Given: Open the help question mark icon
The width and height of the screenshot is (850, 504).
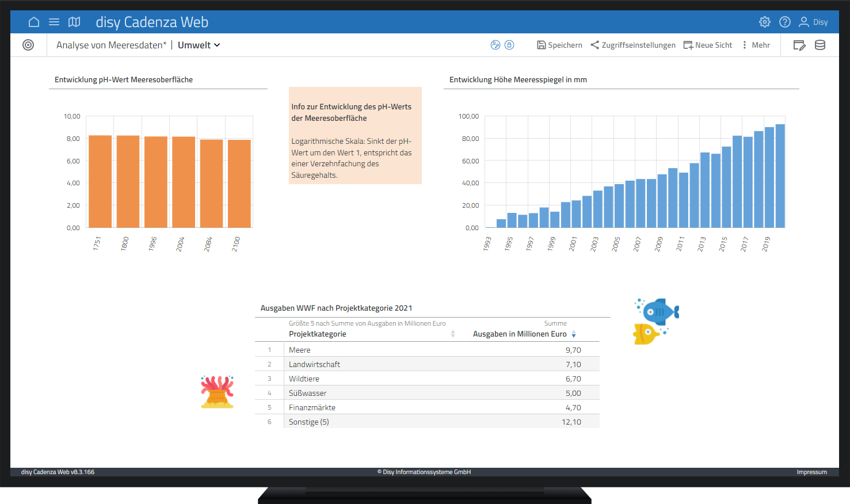Looking at the screenshot, I should click(784, 22).
